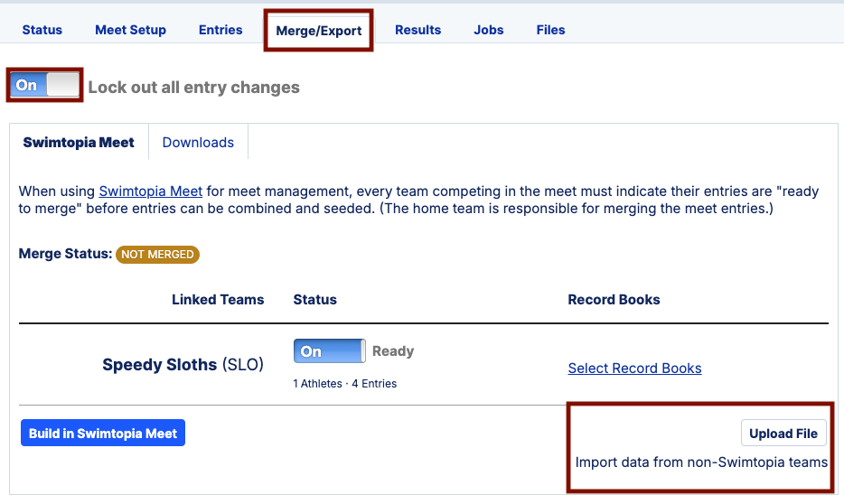844x504 pixels.
Task: Open the Entries tab
Action: [x=220, y=30]
